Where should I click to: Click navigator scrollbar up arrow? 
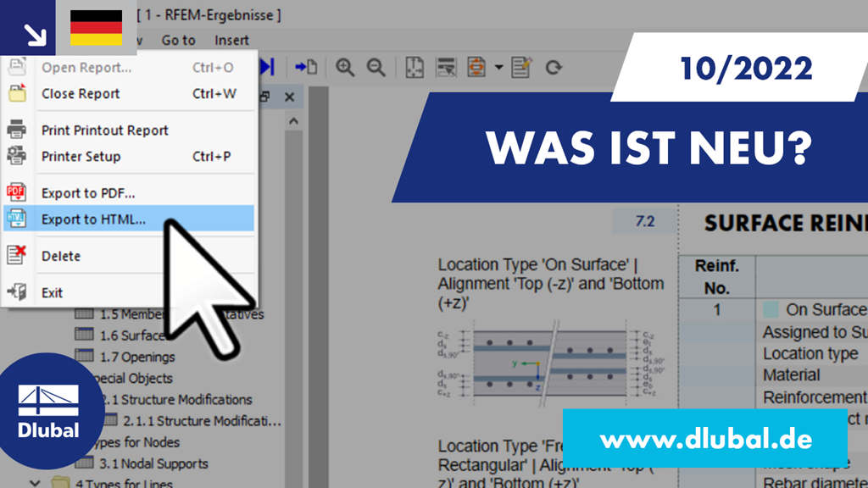coord(293,120)
